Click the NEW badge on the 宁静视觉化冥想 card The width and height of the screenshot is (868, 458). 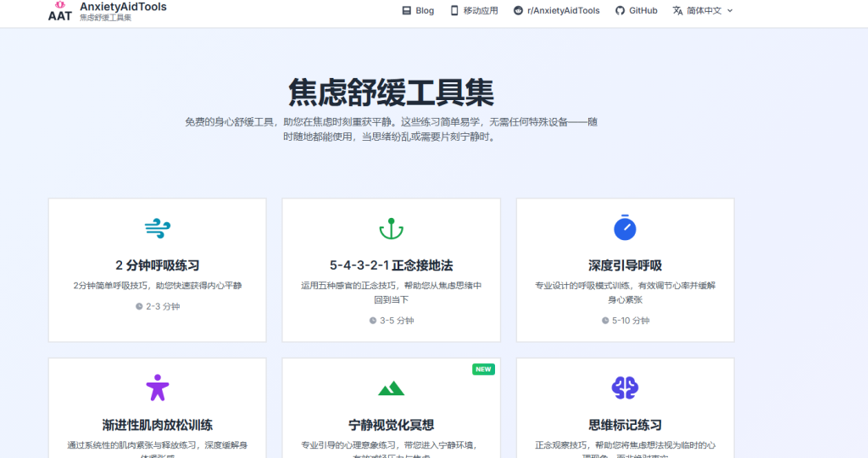click(483, 369)
